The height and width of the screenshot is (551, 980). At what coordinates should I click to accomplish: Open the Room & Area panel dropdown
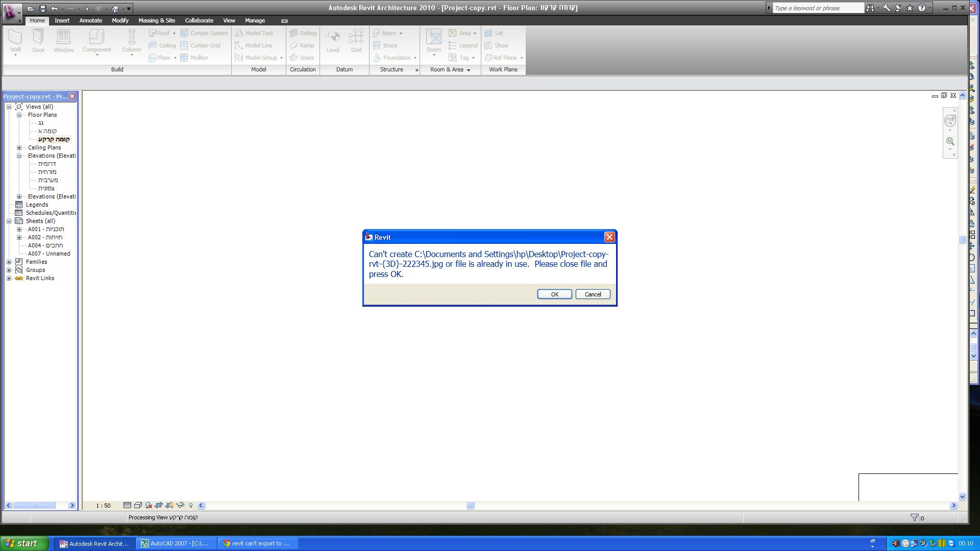(468, 70)
